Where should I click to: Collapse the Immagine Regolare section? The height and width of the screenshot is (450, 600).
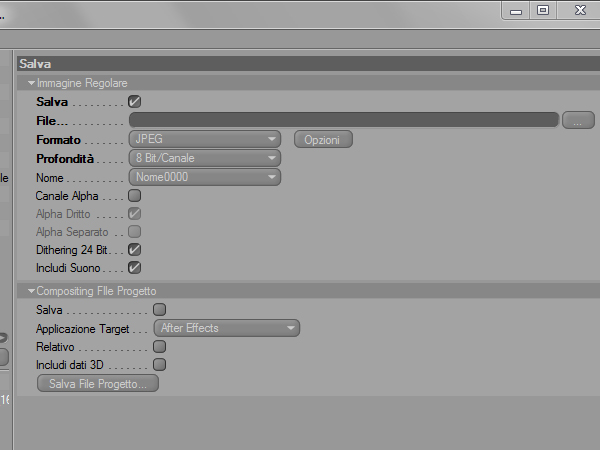click(31, 83)
